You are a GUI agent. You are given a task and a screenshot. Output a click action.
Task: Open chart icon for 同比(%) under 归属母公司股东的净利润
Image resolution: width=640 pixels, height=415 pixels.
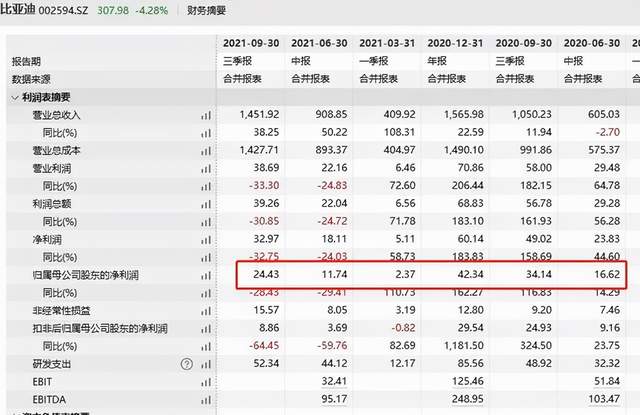point(206,293)
